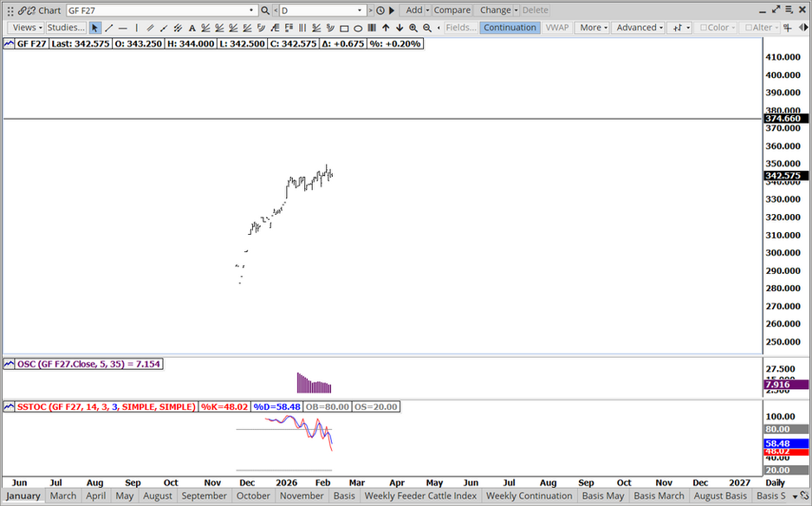
Task: Click the %K=48.02 value box
Action: 224,407
